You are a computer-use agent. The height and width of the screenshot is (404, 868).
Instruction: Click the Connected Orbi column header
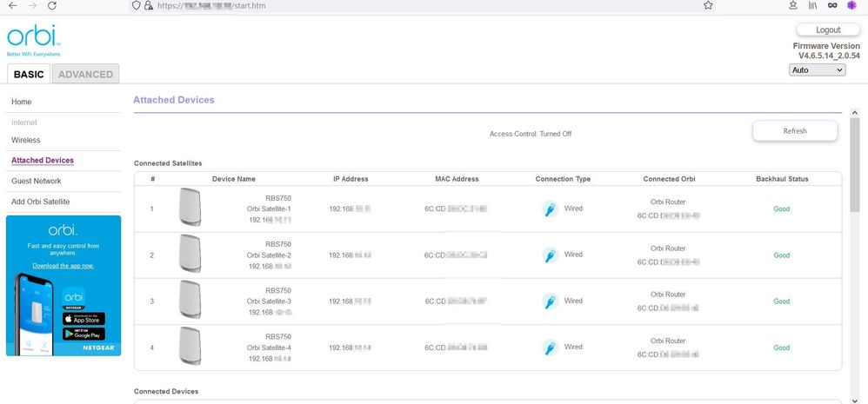670,179
